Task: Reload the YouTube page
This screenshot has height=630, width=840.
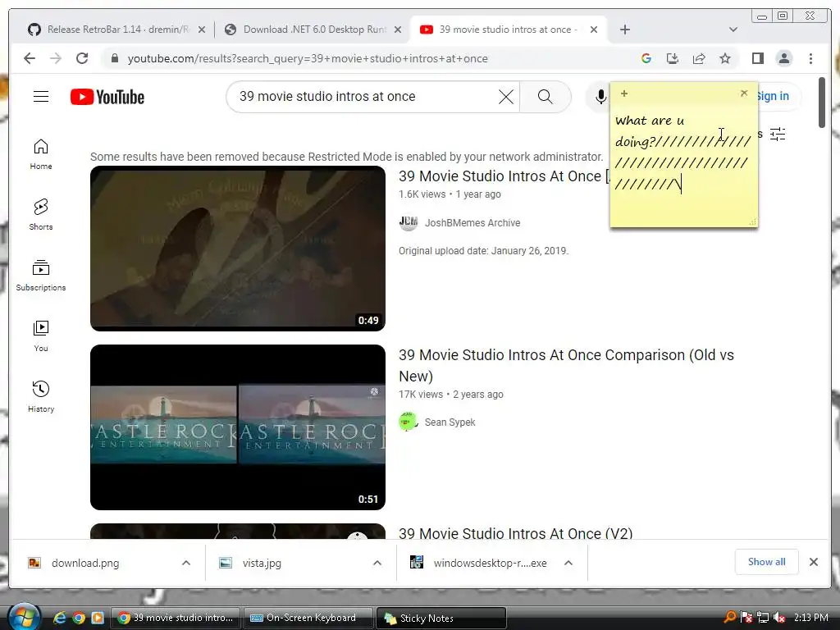Action: click(x=82, y=58)
